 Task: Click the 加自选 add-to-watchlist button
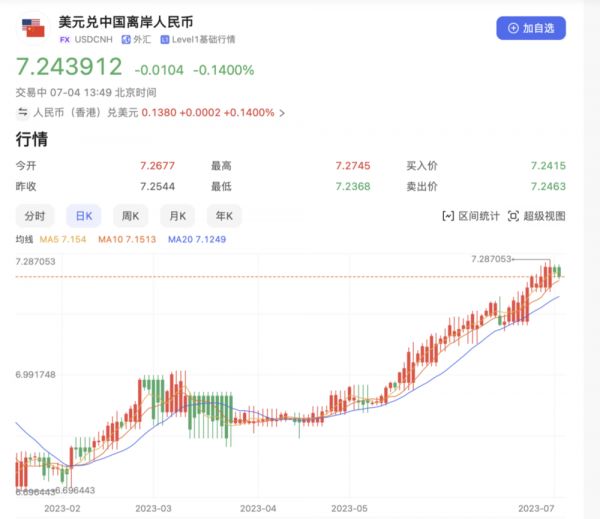click(531, 28)
